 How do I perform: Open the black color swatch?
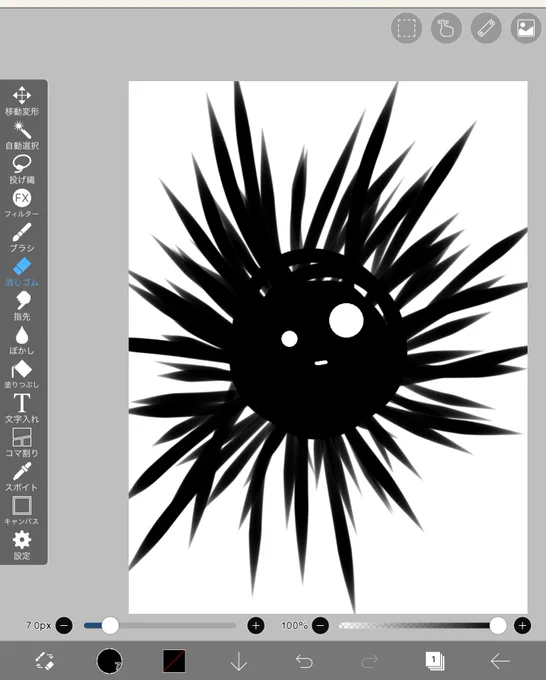[174, 661]
